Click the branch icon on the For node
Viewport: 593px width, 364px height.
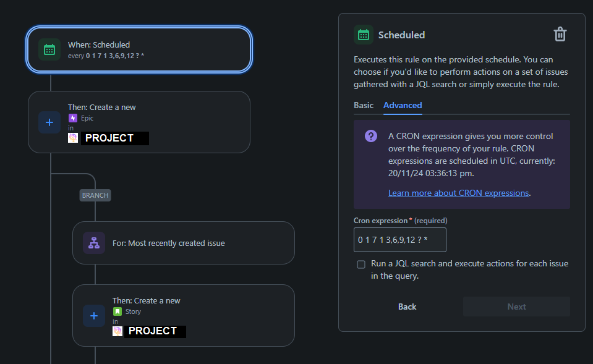[93, 243]
